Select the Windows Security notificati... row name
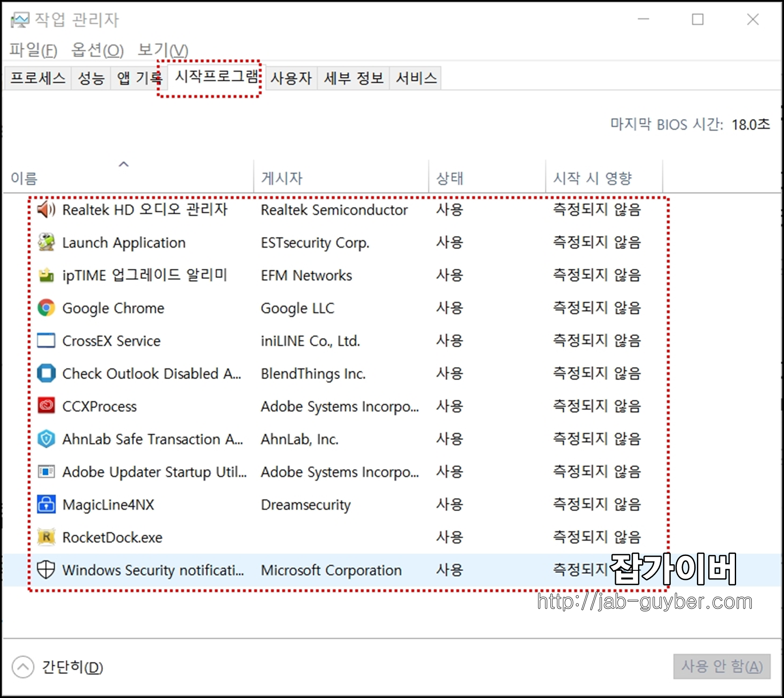Viewport: 784px width, 698px height. point(153,570)
